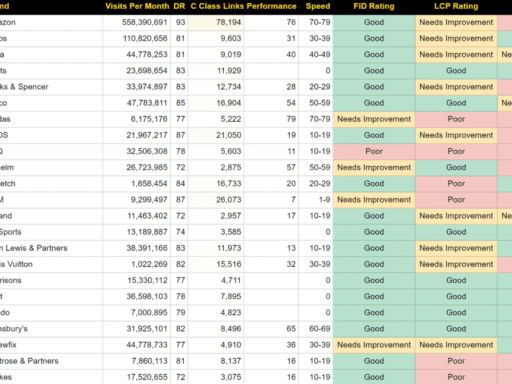
Task: Select the FID Rating column header
Action: click(x=374, y=6)
